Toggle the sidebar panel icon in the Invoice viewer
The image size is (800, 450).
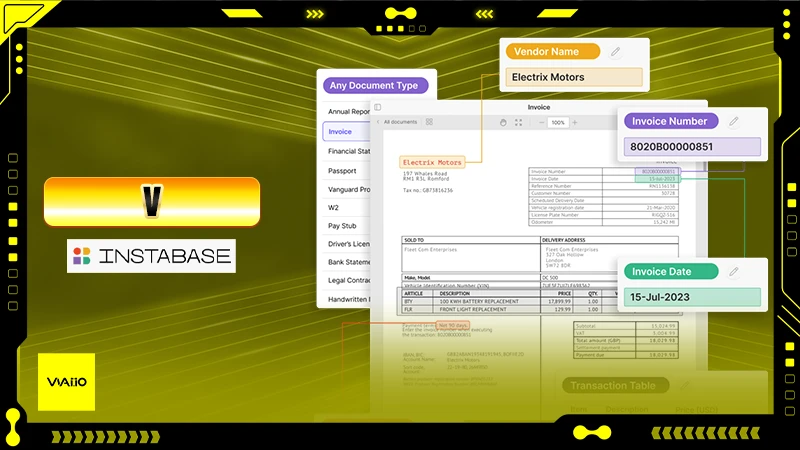coord(378,107)
